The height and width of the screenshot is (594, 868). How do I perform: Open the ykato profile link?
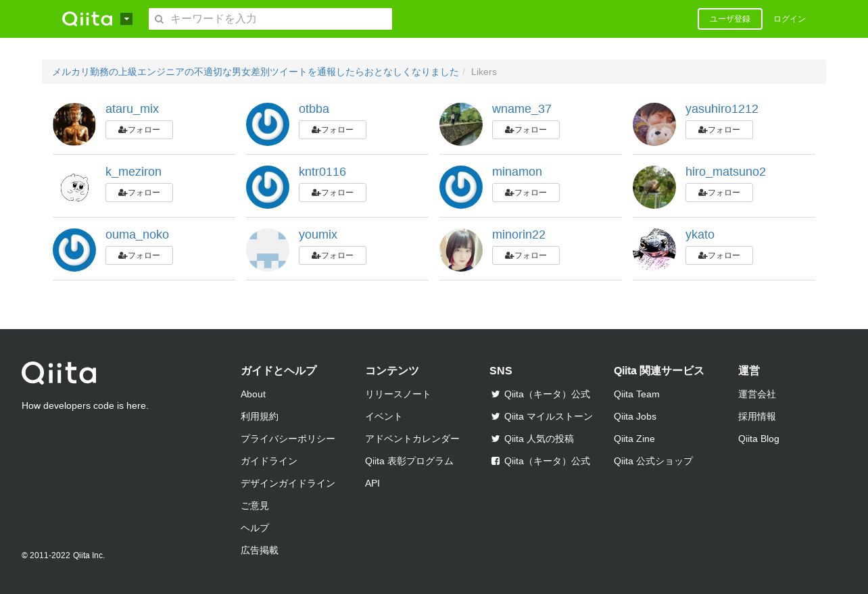click(x=700, y=234)
